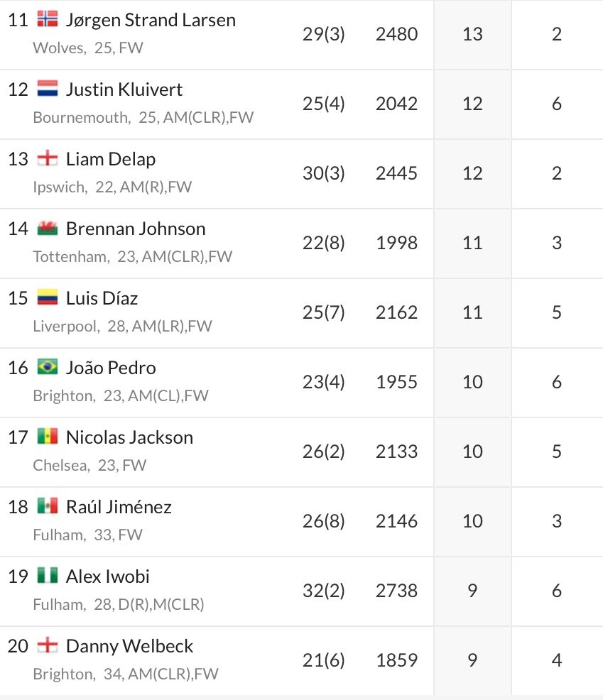Open Liam Delap player link
The height and width of the screenshot is (700, 603).
tap(111, 160)
